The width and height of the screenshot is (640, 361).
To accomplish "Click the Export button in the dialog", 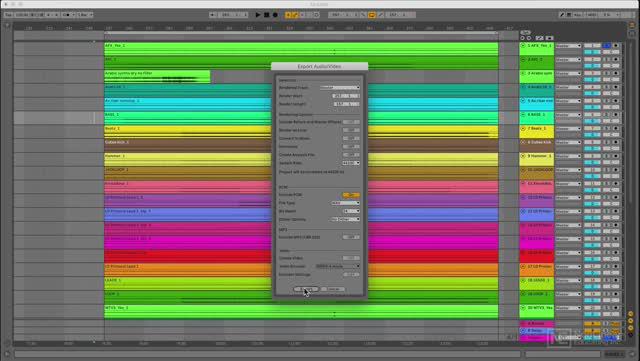I will point(306,289).
